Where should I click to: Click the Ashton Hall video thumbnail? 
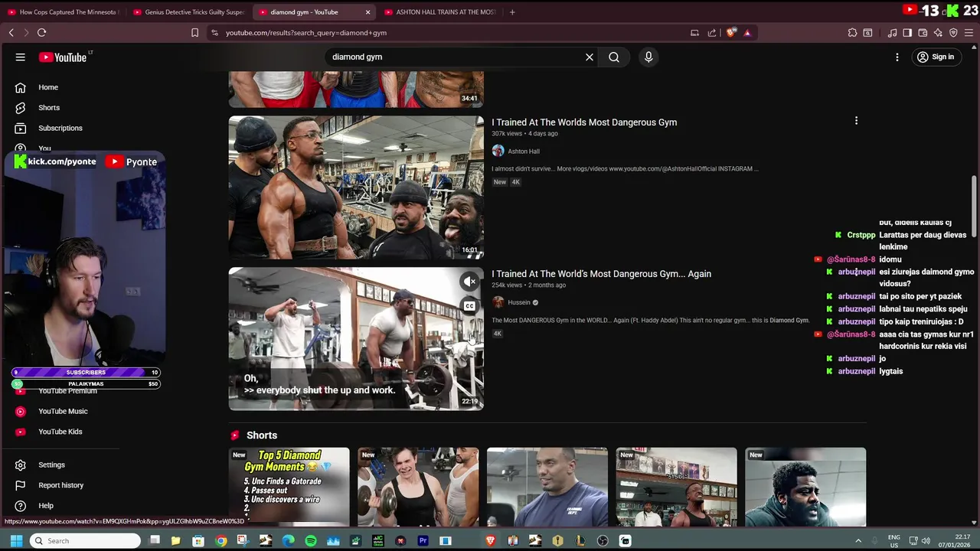[x=356, y=187]
